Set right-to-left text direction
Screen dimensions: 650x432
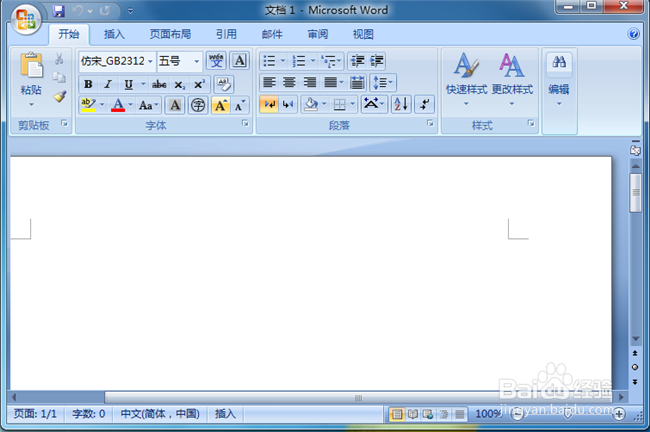click(x=288, y=104)
